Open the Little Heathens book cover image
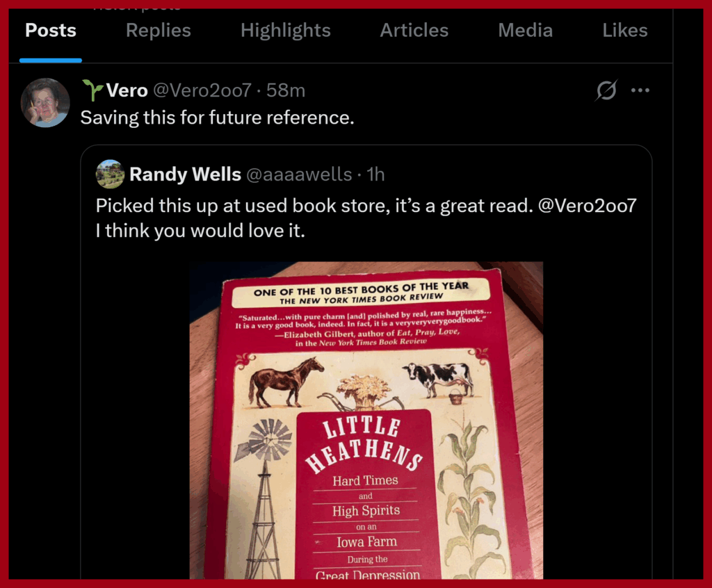The width and height of the screenshot is (712, 588). pos(366,420)
